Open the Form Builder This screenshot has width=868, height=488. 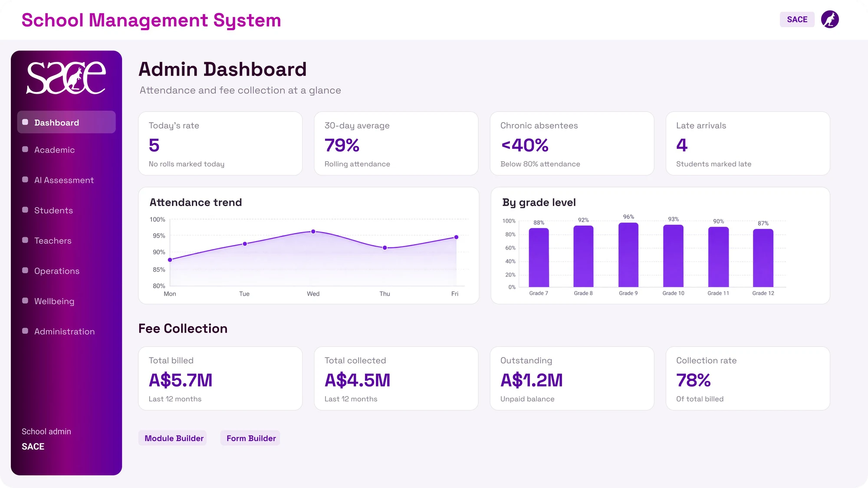(250, 438)
